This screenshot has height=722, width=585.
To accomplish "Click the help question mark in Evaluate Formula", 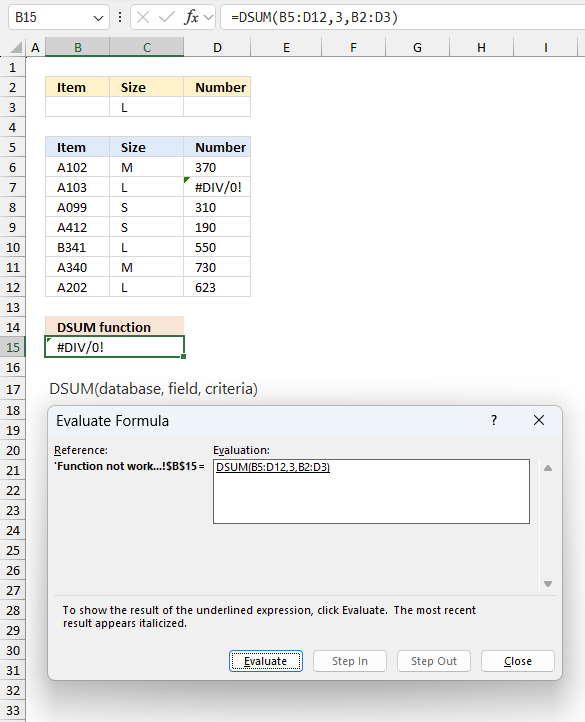I will (494, 420).
